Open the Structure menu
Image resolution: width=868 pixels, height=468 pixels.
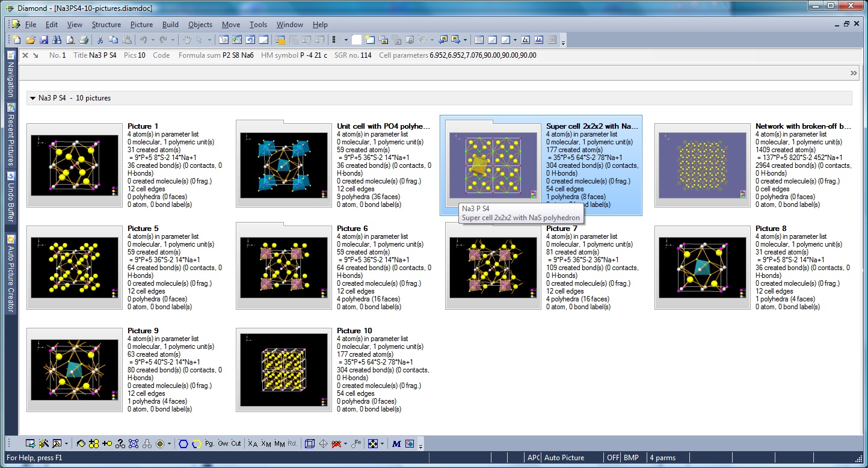pos(106,25)
